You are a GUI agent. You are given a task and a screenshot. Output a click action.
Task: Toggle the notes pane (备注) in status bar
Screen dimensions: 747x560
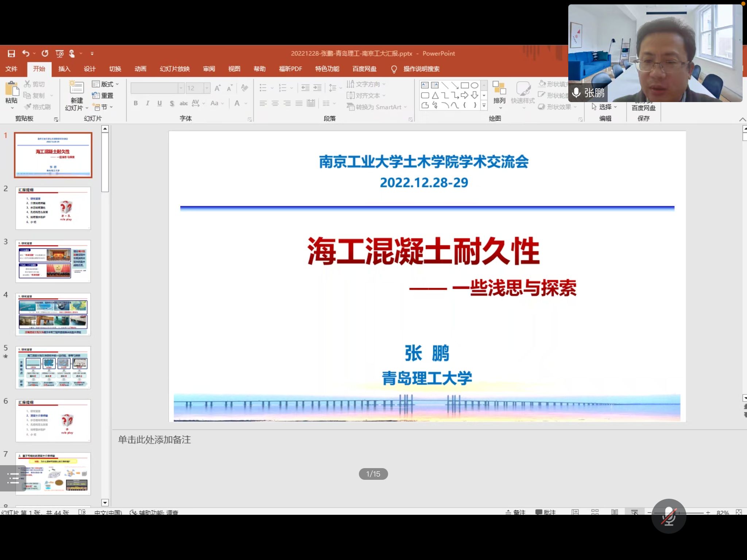pos(515,512)
